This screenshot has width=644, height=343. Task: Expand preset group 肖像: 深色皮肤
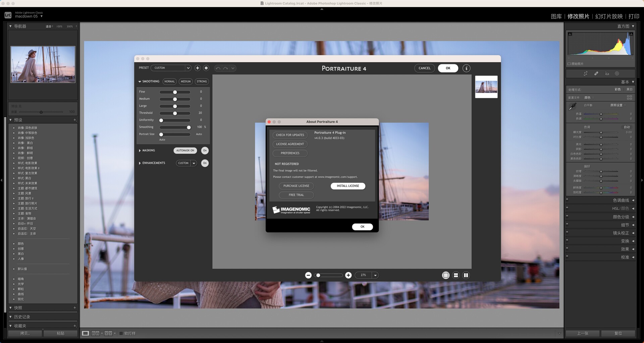pos(14,128)
